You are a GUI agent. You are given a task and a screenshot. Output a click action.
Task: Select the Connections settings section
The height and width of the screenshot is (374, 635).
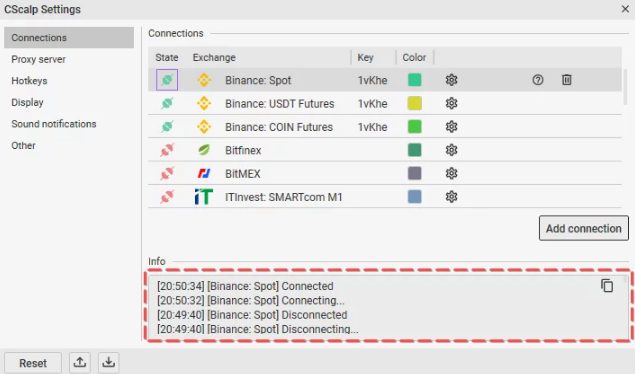[69, 38]
